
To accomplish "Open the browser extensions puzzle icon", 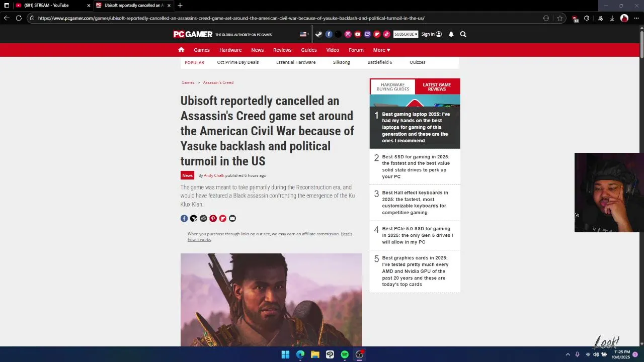I will pyautogui.click(x=587, y=18).
